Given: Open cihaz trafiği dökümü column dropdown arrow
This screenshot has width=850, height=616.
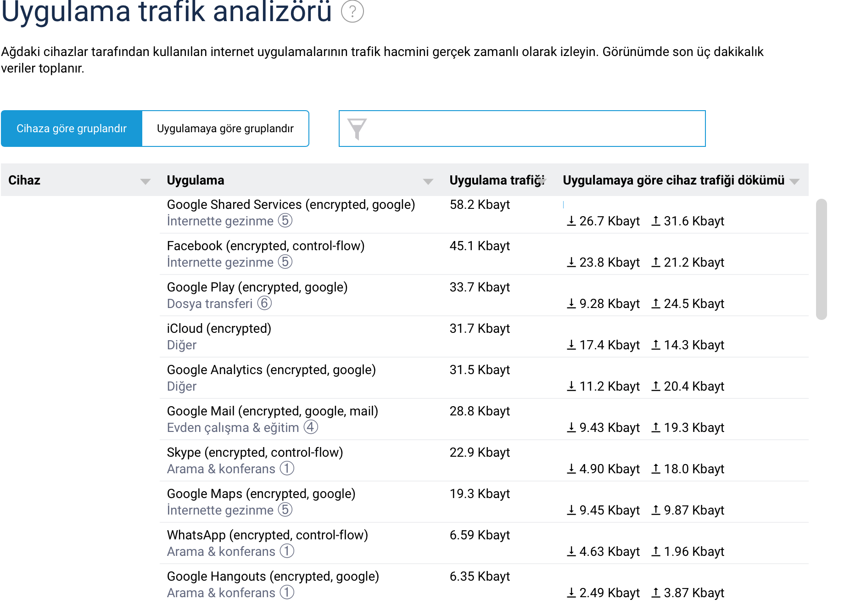Looking at the screenshot, I should coord(795,181).
